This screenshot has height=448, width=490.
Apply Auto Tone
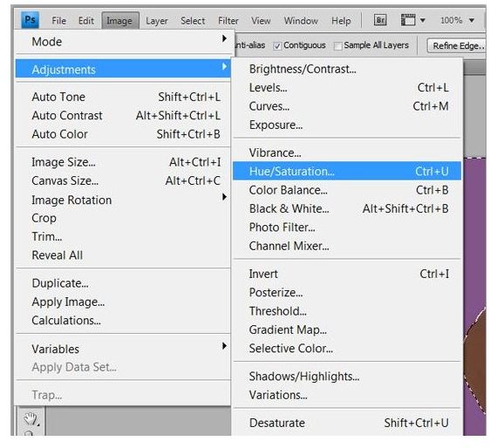tap(124, 97)
